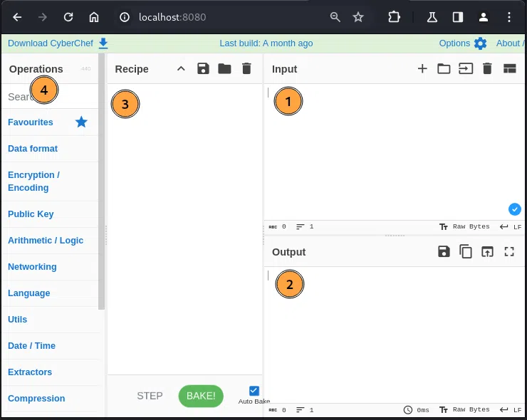This screenshot has width=527, height=420.
Task: Save output to file
Action: pyautogui.click(x=444, y=251)
